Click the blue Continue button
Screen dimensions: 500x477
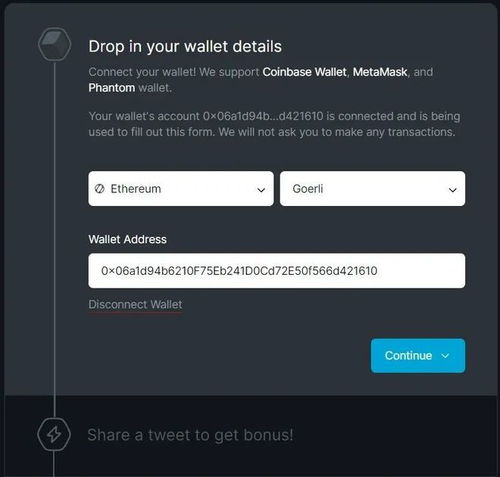coord(418,356)
